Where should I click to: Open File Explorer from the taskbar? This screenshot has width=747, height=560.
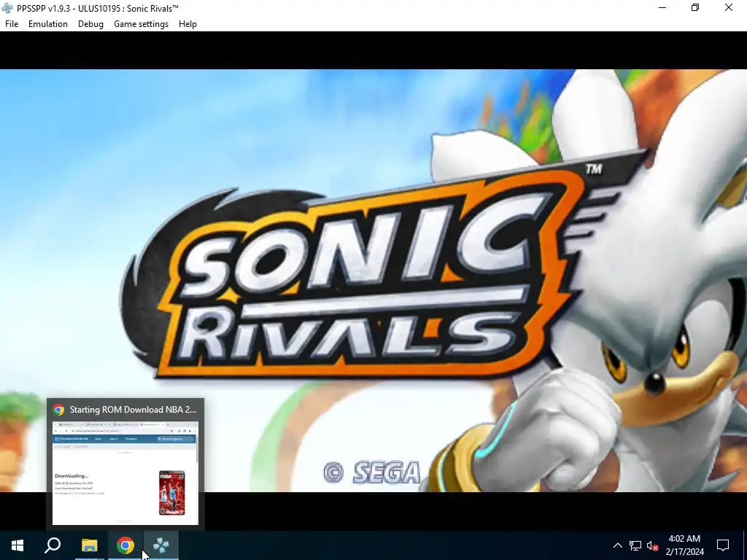[89, 545]
